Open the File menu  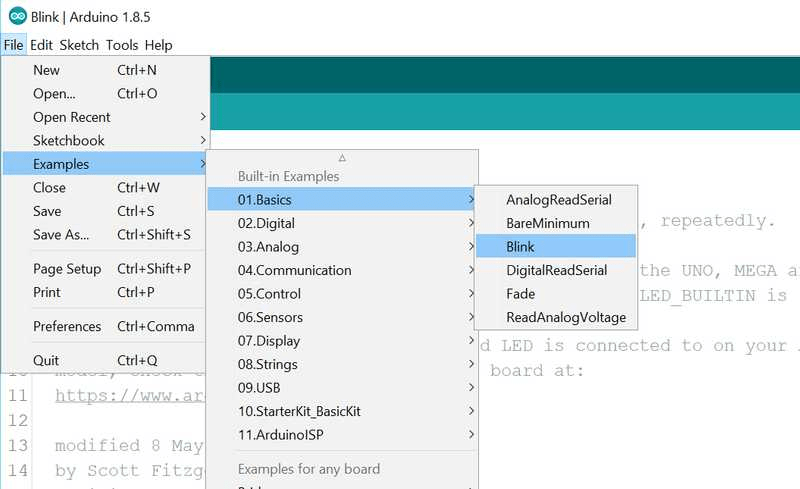click(x=13, y=45)
